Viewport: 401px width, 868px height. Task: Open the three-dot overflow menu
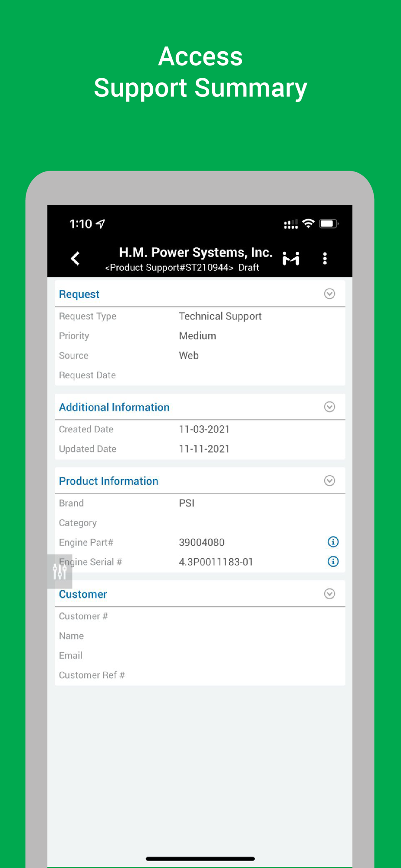325,258
